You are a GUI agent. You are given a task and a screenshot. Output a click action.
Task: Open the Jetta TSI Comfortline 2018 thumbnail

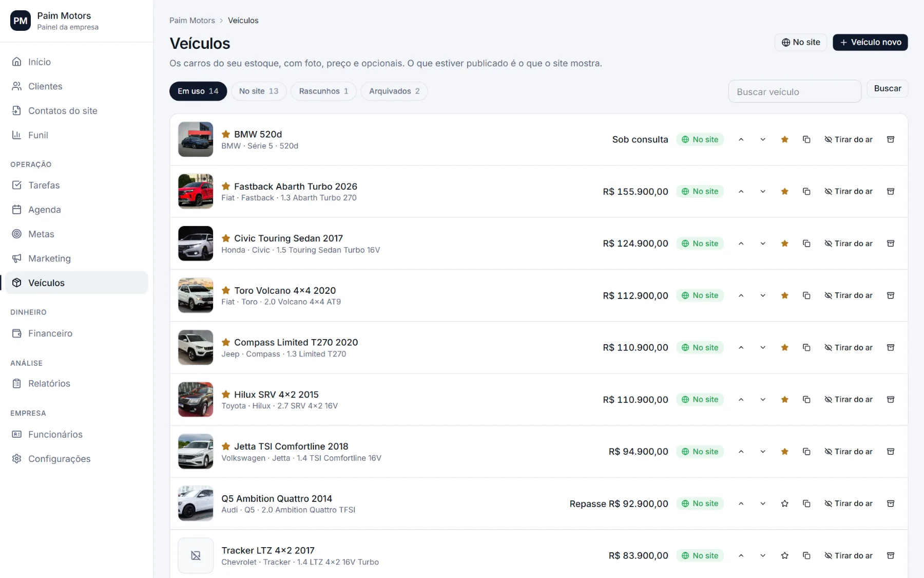click(196, 452)
